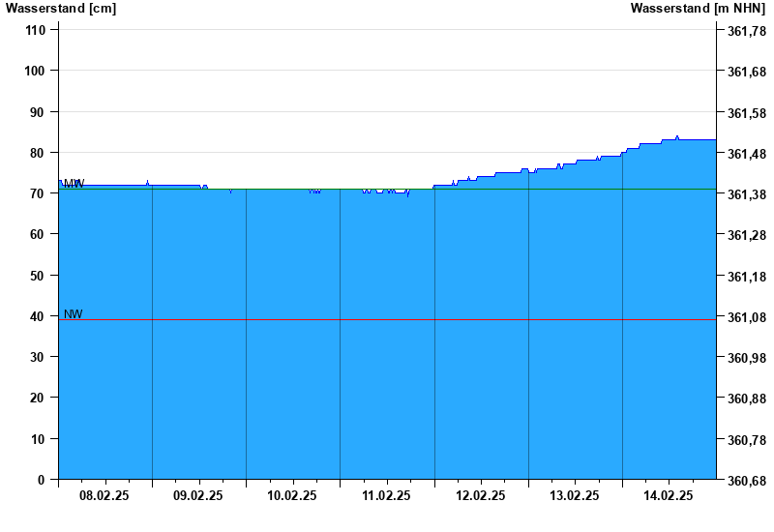Image resolution: width=774 pixels, height=532 pixels.
Task: Pick the 14.02.25 date label
Action: 668,495
